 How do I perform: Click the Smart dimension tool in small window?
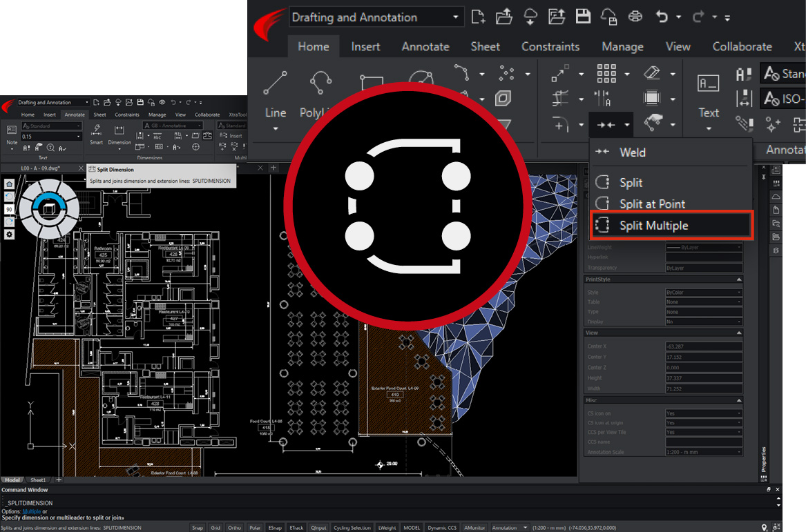point(96,135)
